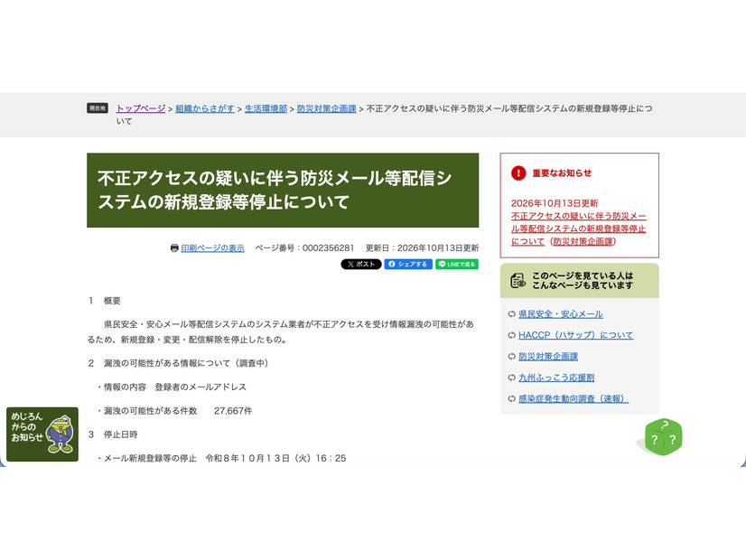Image resolution: width=746 pixels, height=560 pixels.
Task: Click the arrow icon beside 感染症発生動向調査
Action: [511, 398]
